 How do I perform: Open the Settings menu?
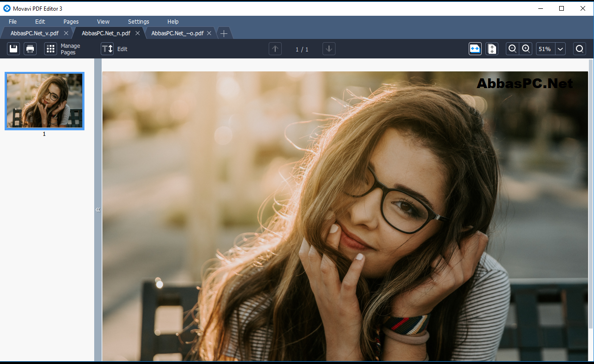[139, 21]
